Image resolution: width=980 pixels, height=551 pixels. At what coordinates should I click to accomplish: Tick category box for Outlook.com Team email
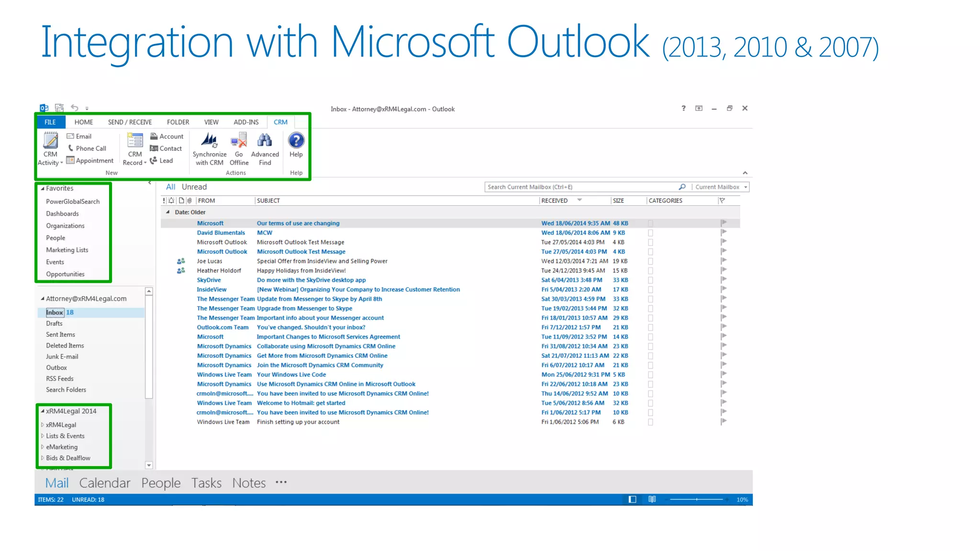650,328
